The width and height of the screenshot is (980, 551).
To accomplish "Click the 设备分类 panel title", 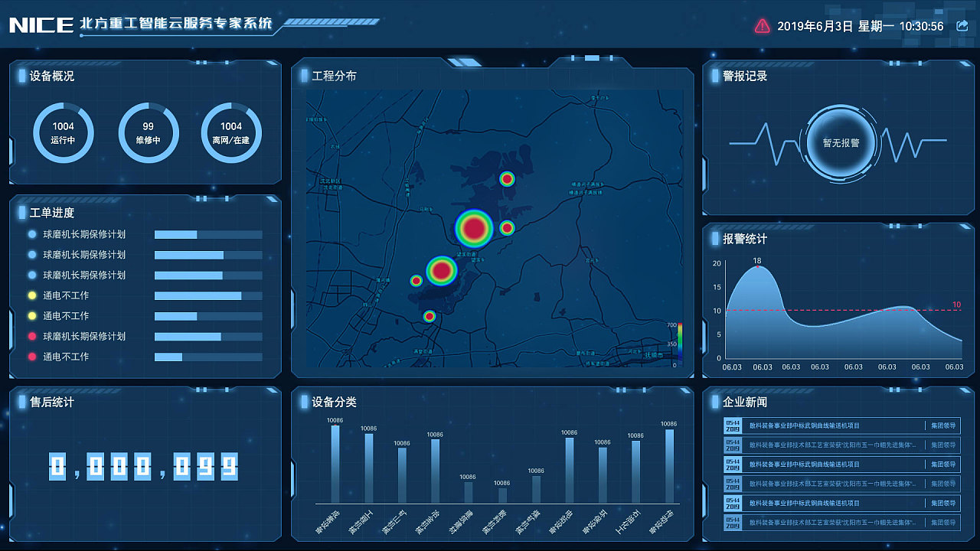I will tap(335, 402).
